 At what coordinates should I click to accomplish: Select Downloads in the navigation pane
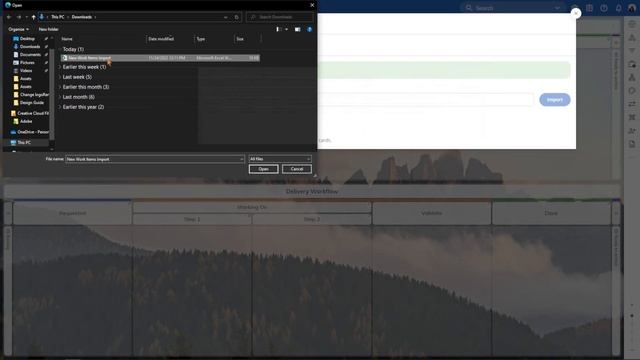(30, 47)
